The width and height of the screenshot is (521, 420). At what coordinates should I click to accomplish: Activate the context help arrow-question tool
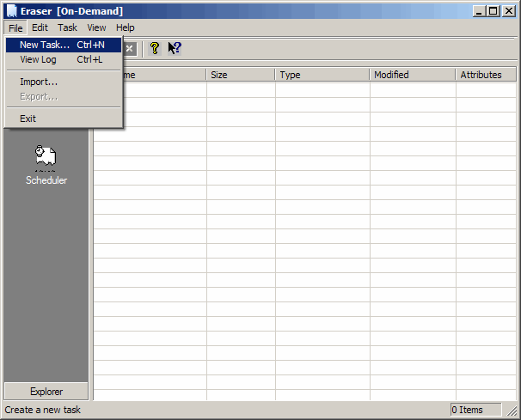click(175, 48)
